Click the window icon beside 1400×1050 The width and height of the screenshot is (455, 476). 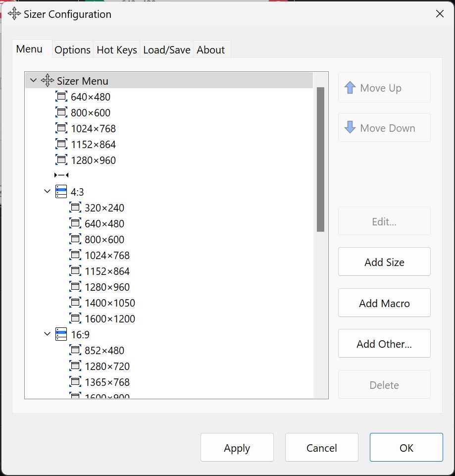pyautogui.click(x=75, y=303)
